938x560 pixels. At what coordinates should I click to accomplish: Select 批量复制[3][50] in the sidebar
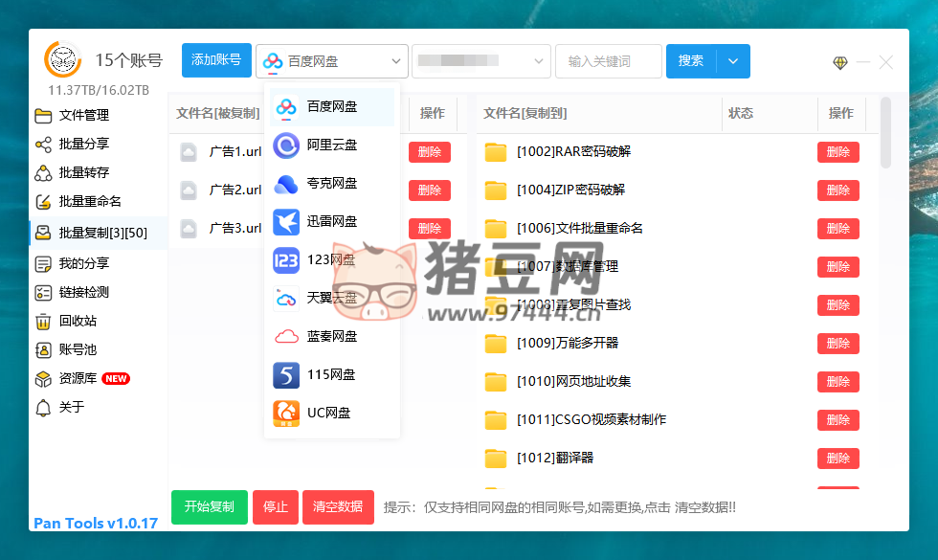coord(98,233)
